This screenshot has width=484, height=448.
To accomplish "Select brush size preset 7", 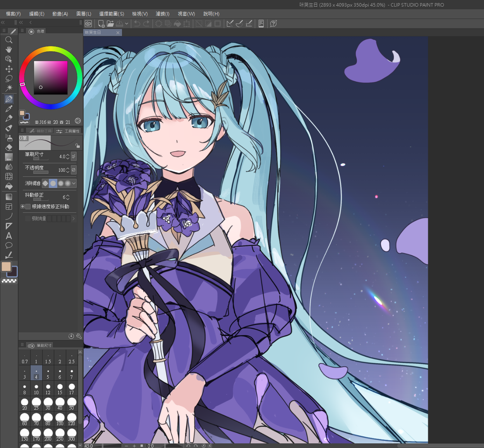I will click(72, 373).
